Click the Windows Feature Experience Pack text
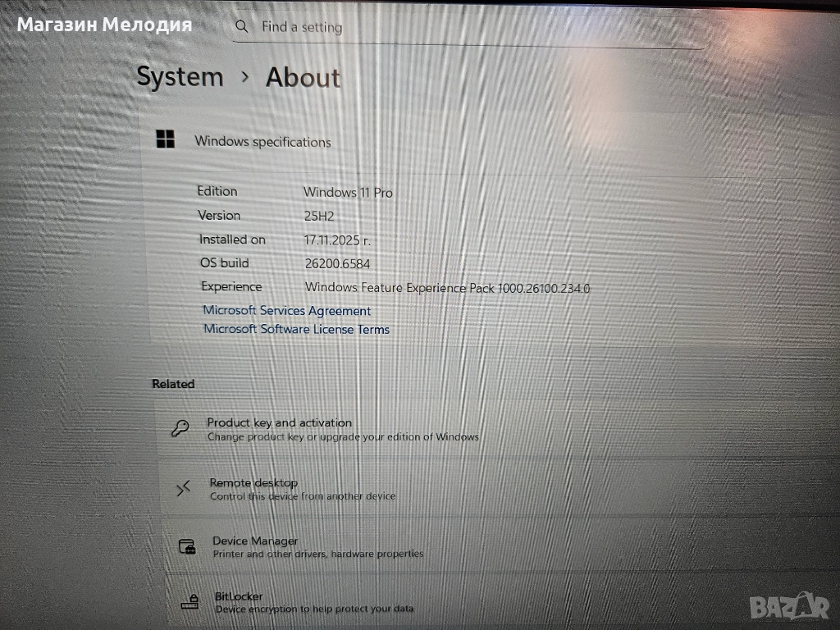 coord(447,288)
